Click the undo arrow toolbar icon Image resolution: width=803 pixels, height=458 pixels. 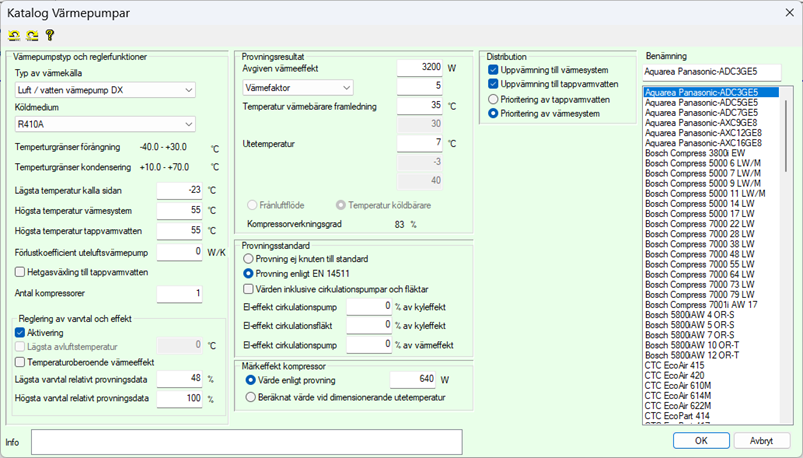pyautogui.click(x=14, y=35)
